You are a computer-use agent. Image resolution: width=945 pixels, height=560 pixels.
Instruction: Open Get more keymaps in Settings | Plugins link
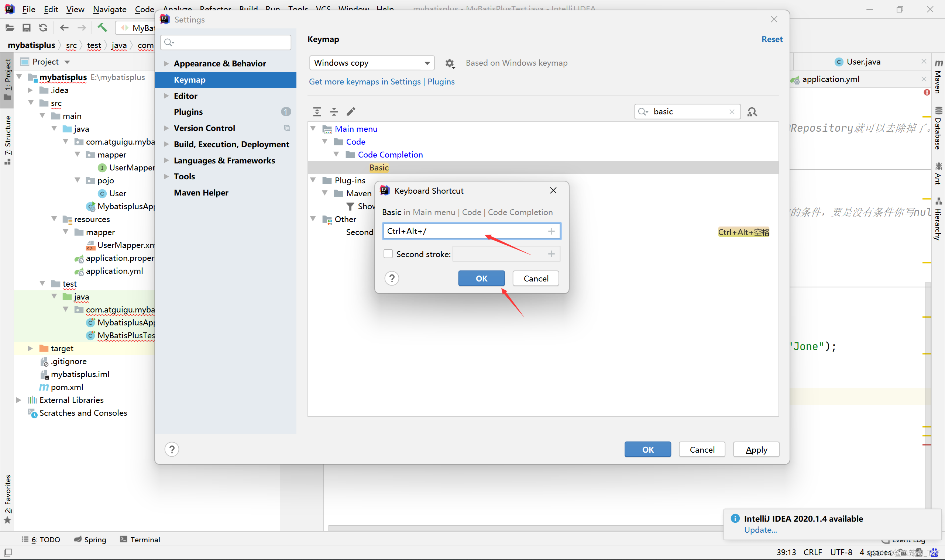pyautogui.click(x=382, y=82)
